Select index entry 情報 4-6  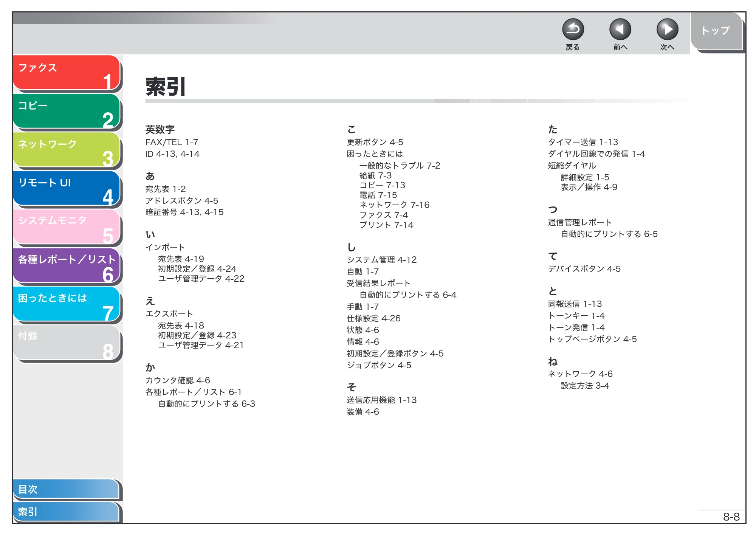click(x=363, y=341)
